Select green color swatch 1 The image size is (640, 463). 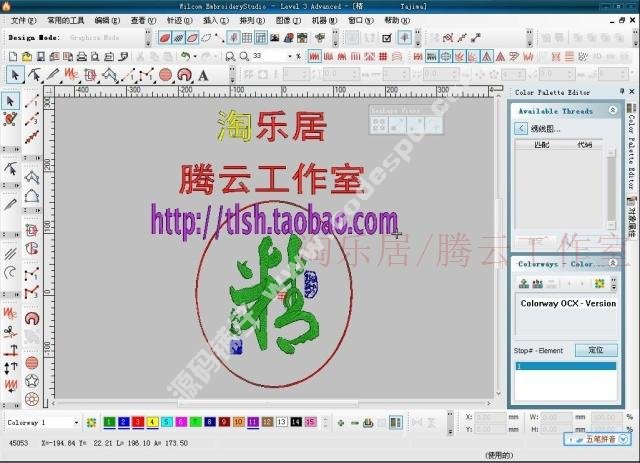[109, 422]
